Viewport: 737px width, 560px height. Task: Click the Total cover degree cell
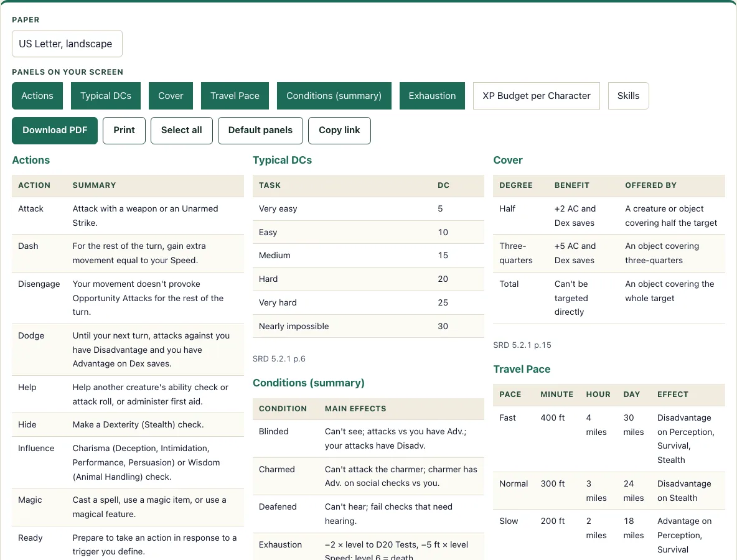[509, 284]
